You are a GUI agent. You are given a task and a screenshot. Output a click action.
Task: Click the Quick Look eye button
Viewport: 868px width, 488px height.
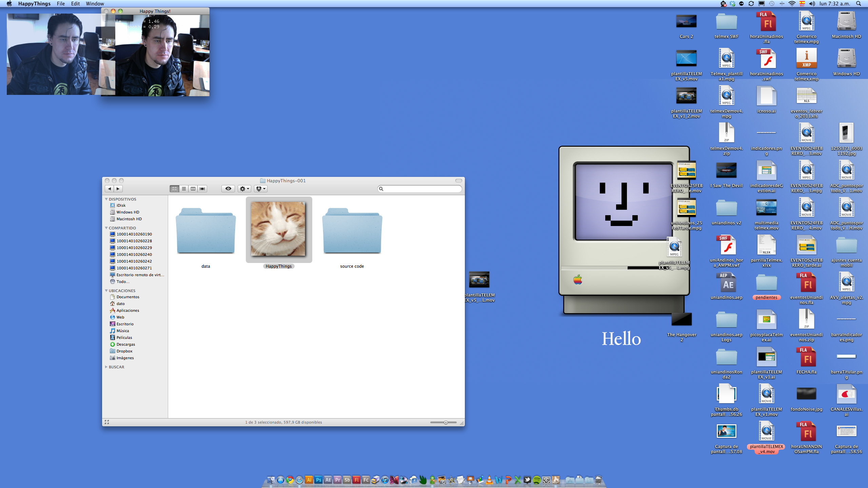[x=228, y=189]
